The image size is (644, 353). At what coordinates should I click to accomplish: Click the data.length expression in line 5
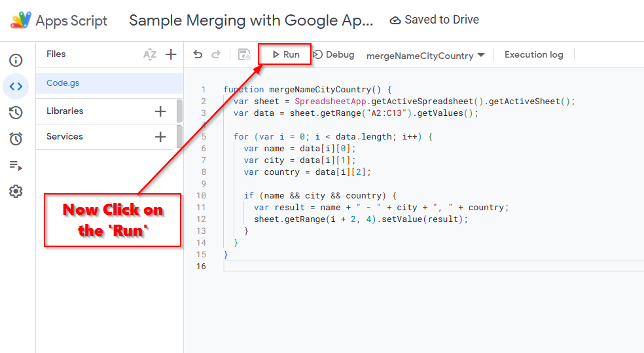[x=363, y=137]
